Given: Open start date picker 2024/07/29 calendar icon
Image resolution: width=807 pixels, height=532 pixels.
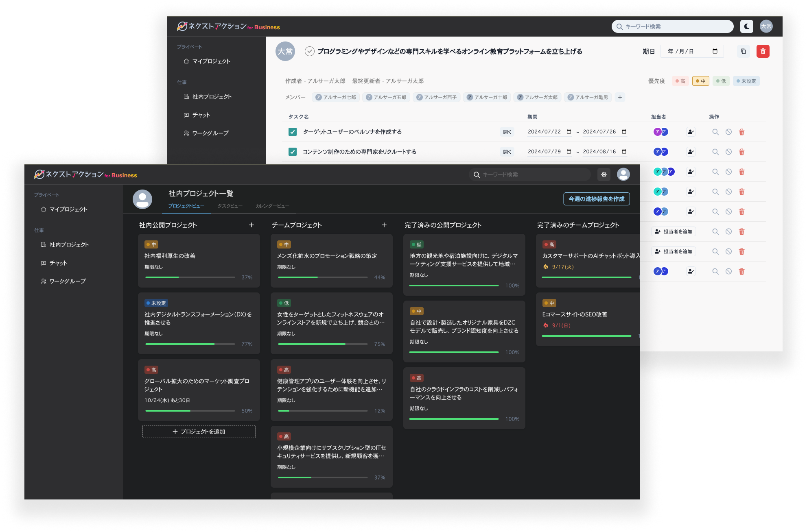Looking at the screenshot, I should [x=569, y=152].
